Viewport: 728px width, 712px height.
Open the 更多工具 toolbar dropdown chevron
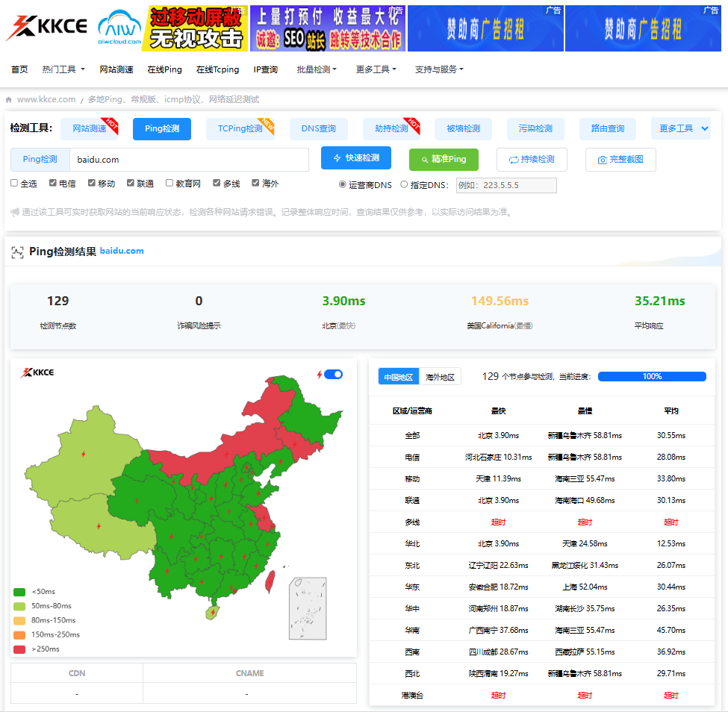[x=705, y=128]
